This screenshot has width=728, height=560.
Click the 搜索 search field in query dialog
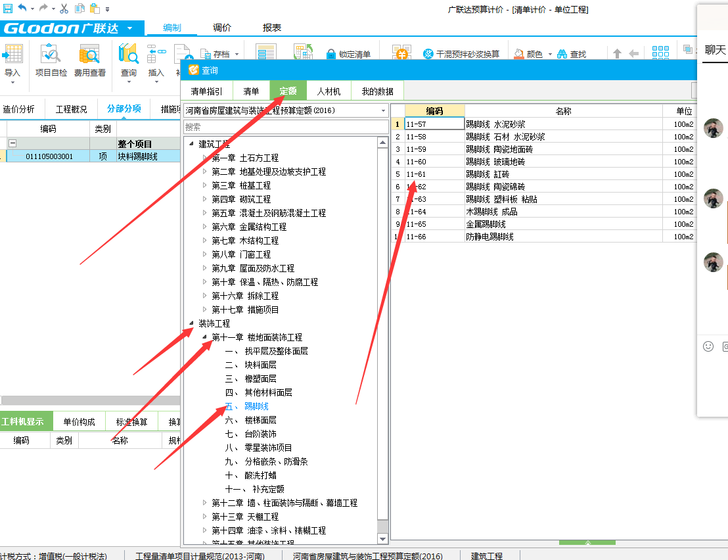pos(286,128)
